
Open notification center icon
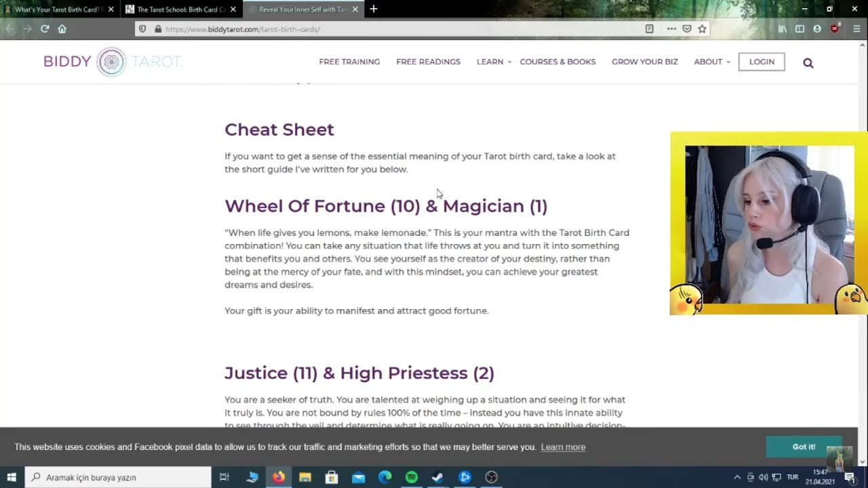tap(850, 477)
